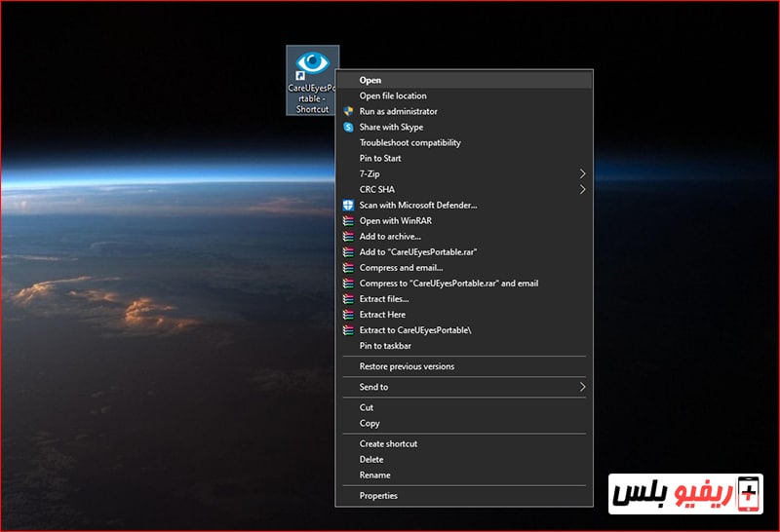Image resolution: width=780 pixels, height=532 pixels.
Task: Click the Skype icon next to Share with Skype
Action: coord(348,127)
